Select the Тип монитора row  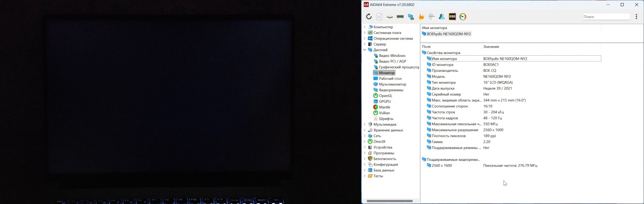(514, 82)
